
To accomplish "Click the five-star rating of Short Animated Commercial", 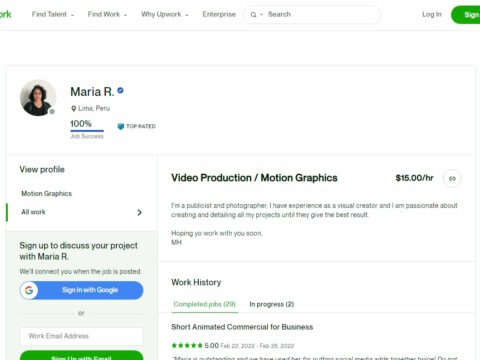I will (187, 345).
